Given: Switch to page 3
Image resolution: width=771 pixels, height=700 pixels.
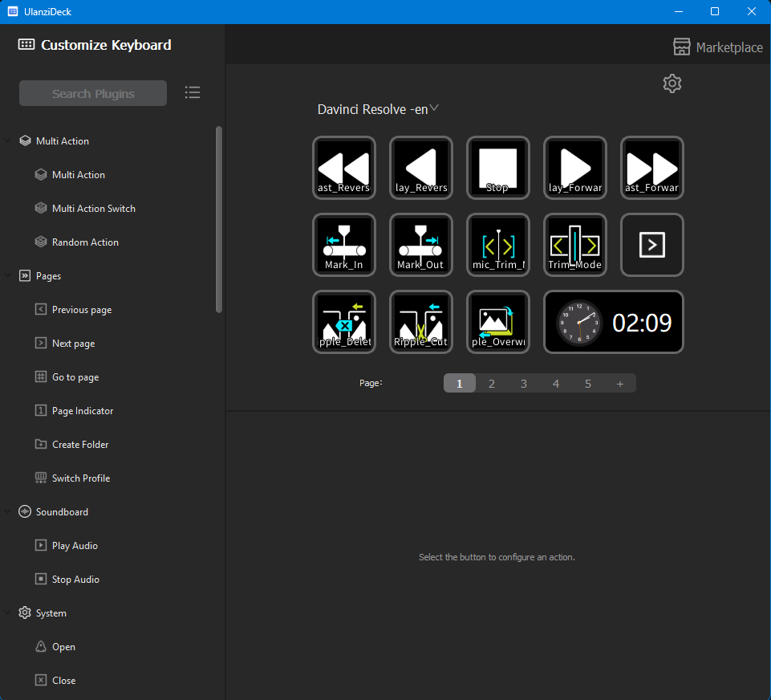Looking at the screenshot, I should pos(524,384).
